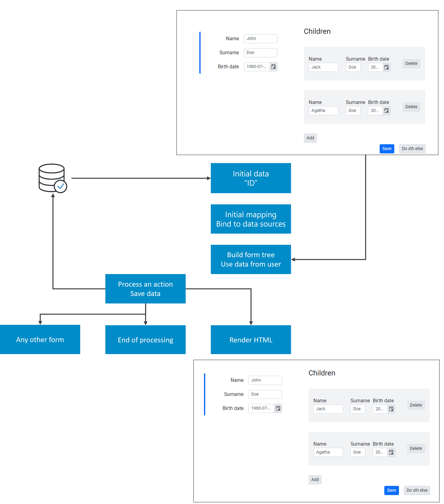
Task: Open Agatha's birth date calendar in top form
Action: (x=387, y=110)
